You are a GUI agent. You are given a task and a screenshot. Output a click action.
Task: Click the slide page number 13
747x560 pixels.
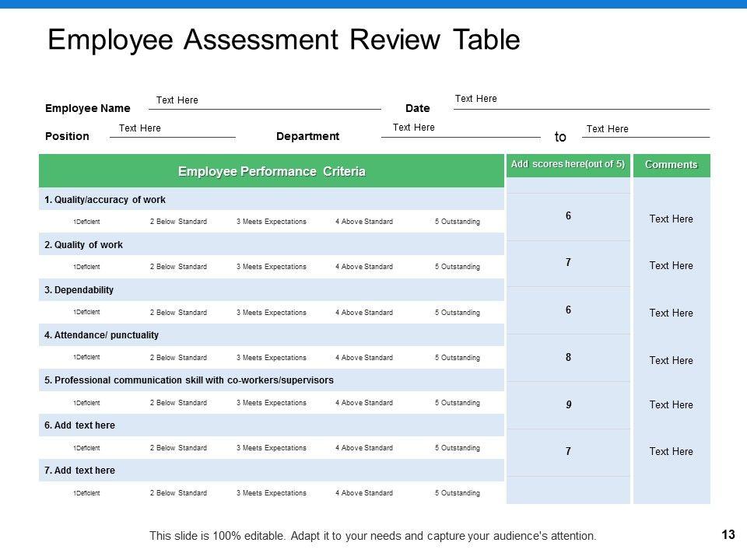[728, 534]
